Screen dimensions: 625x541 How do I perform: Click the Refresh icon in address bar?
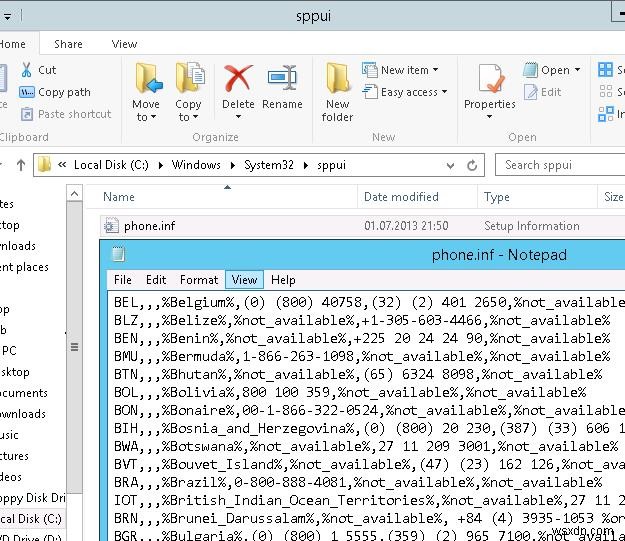(x=472, y=165)
